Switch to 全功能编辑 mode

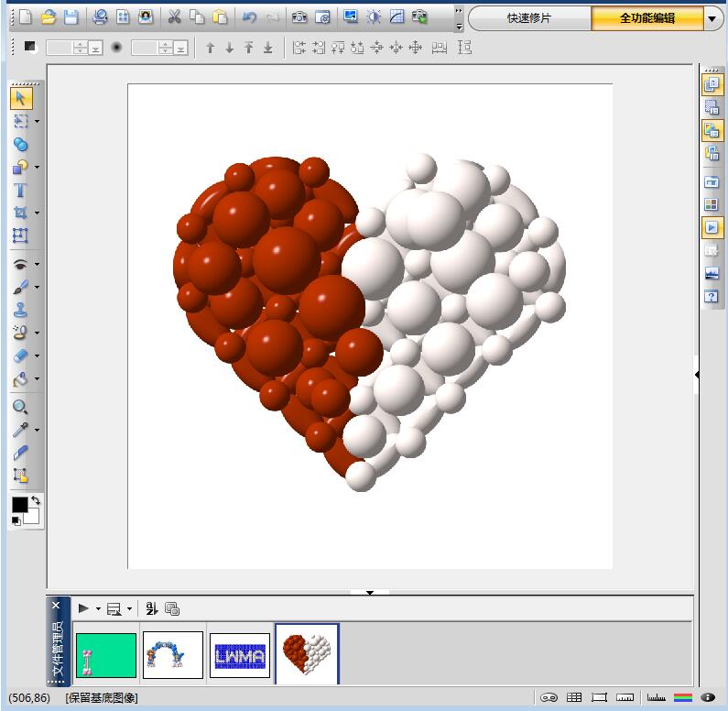click(647, 18)
